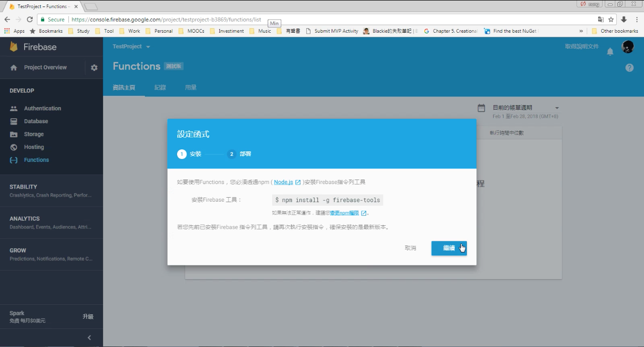
Task: Expand the GROW section
Action: [51, 254]
